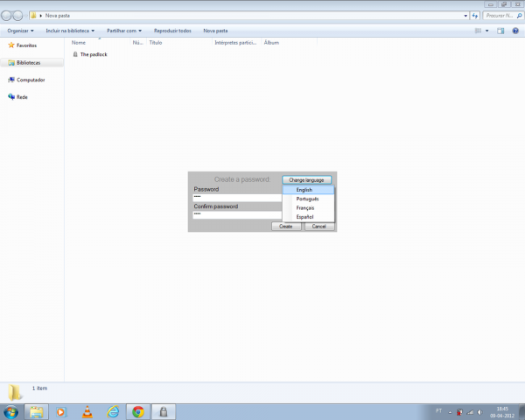Open Rede in the navigation pane

tap(22, 97)
